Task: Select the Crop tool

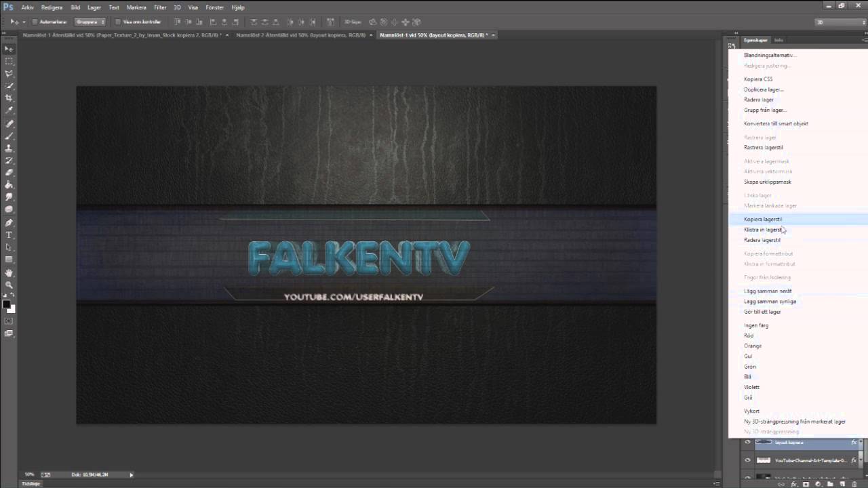Action: pos(9,98)
